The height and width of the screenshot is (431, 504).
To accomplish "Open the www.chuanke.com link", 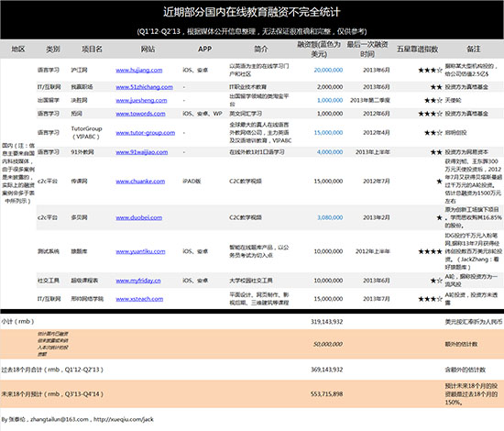I will [140, 182].
